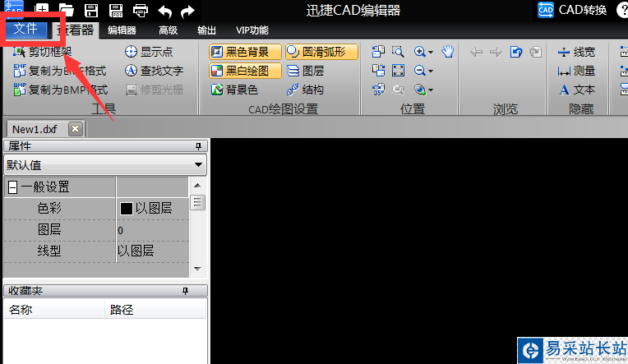Click the 名称 column header
This screenshot has width=628, height=364.
(54, 310)
